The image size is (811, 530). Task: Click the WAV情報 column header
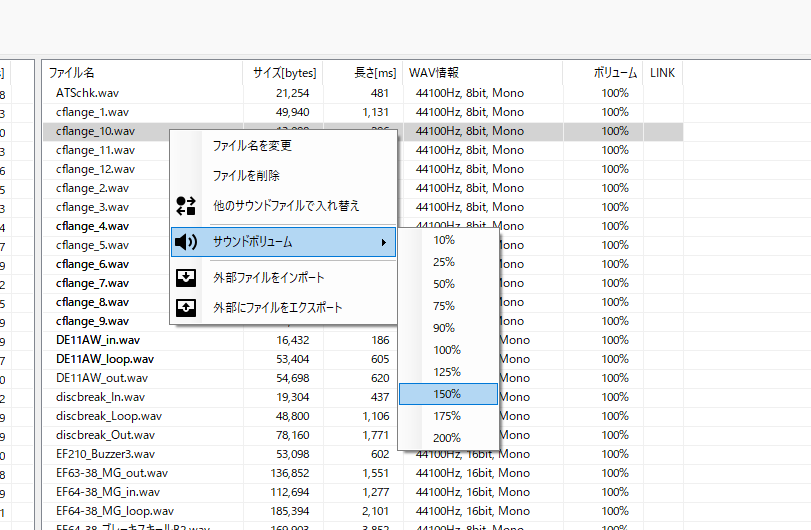[x=435, y=73]
